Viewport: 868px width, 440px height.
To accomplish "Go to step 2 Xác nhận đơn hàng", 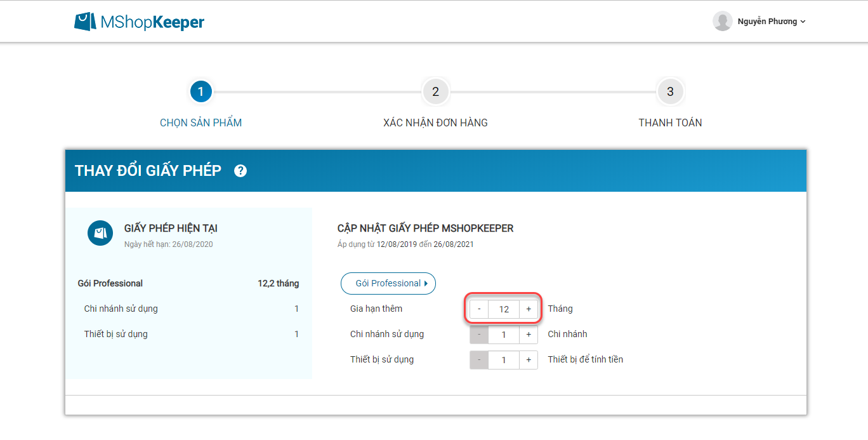I will [x=435, y=92].
